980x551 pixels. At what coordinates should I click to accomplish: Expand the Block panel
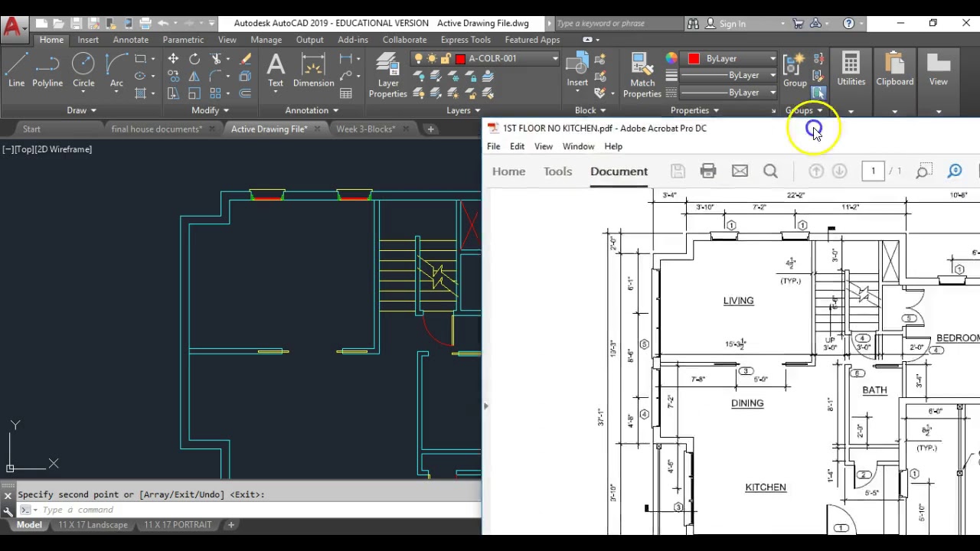pos(590,110)
